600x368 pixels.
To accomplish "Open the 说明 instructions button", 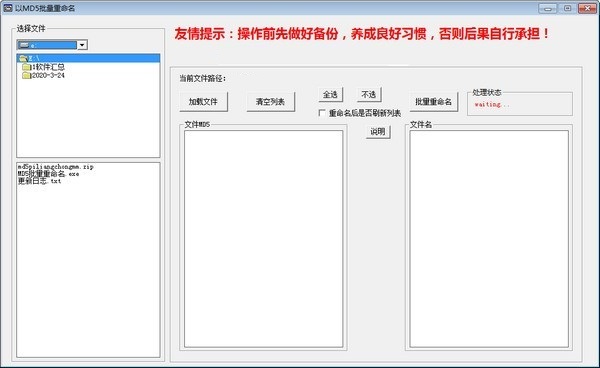I will click(378, 132).
